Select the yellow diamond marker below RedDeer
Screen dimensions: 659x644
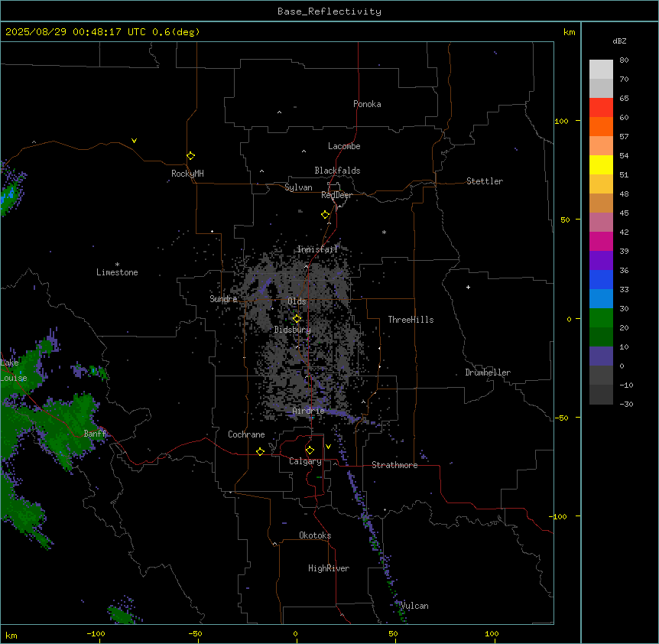pos(326,215)
